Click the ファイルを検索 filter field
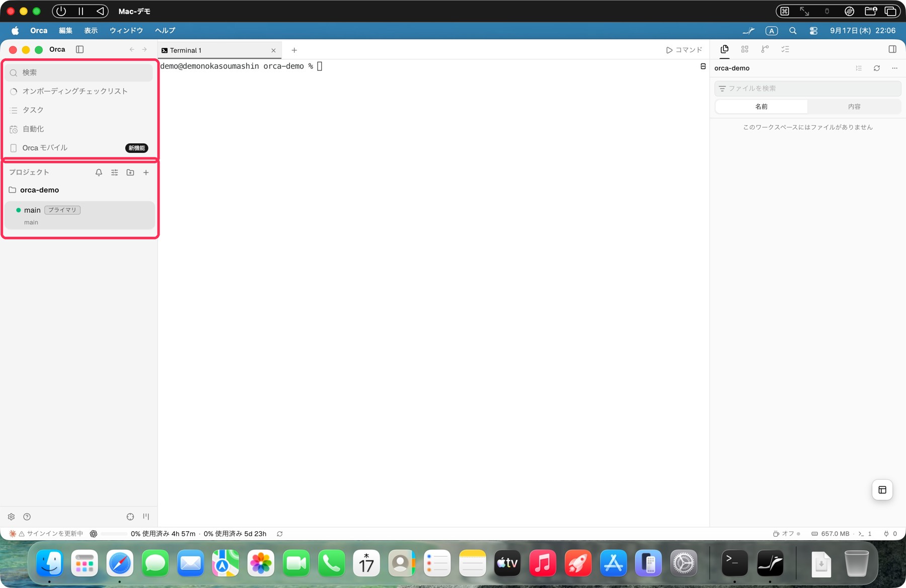906x588 pixels. pyautogui.click(x=807, y=89)
